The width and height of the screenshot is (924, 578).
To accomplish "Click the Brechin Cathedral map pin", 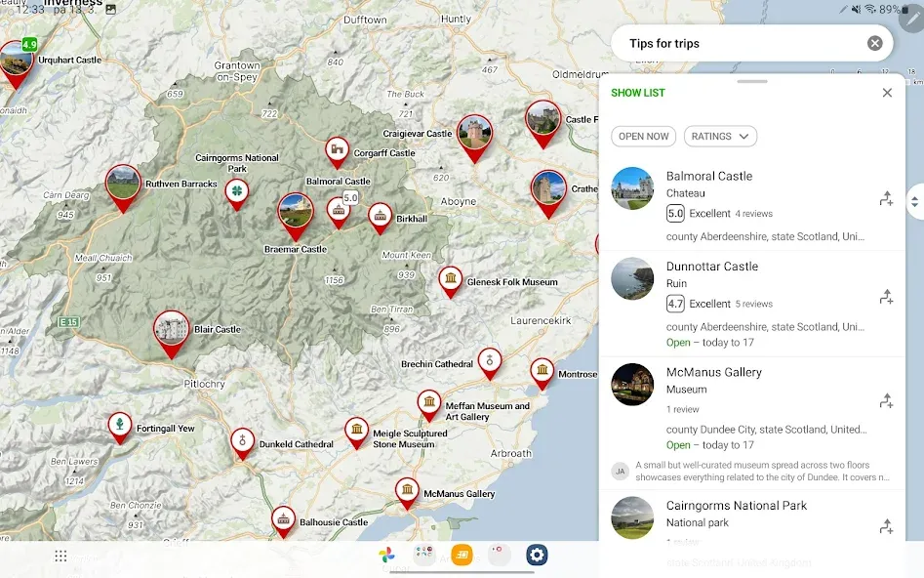I will point(490,361).
